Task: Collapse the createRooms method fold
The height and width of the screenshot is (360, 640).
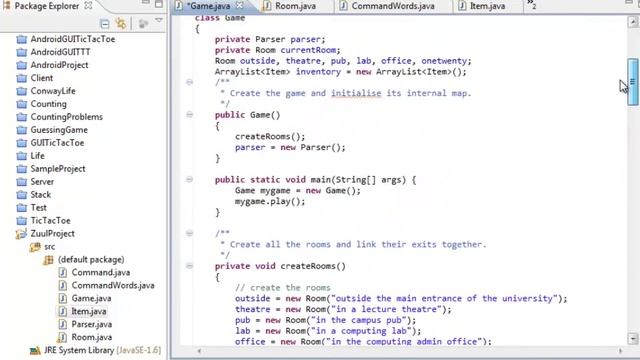Action: coord(189,266)
